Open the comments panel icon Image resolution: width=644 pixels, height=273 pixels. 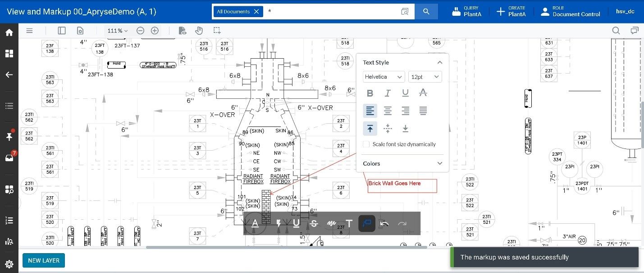635,31
